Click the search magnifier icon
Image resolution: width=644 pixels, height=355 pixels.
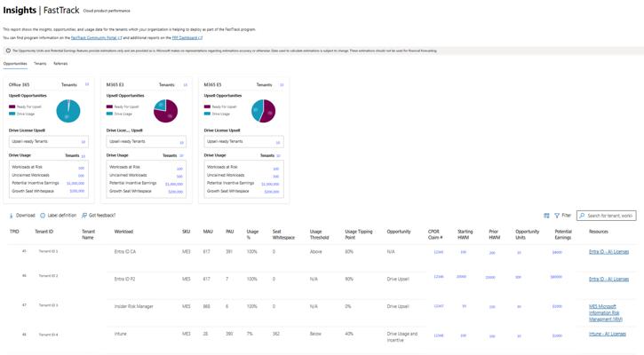[x=582, y=216]
